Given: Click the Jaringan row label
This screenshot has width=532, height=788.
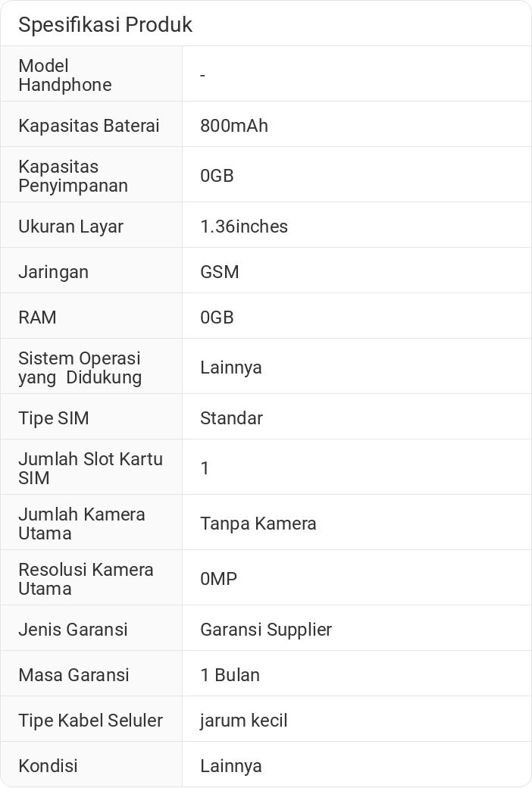Looking at the screenshot, I should (x=53, y=272).
